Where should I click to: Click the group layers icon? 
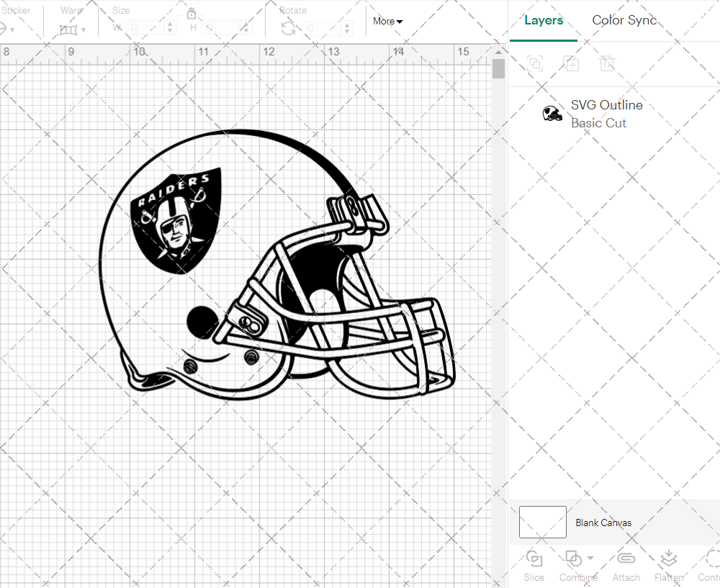[534, 63]
